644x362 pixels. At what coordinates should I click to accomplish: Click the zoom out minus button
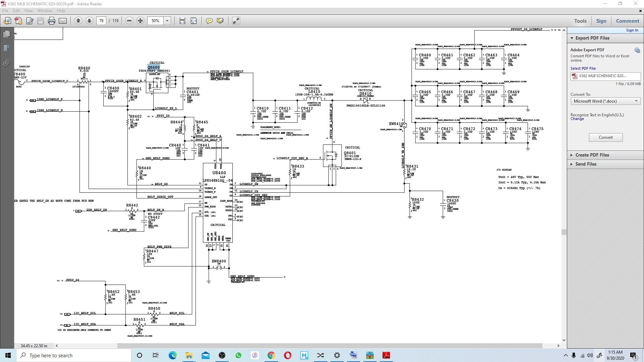pos(129,21)
